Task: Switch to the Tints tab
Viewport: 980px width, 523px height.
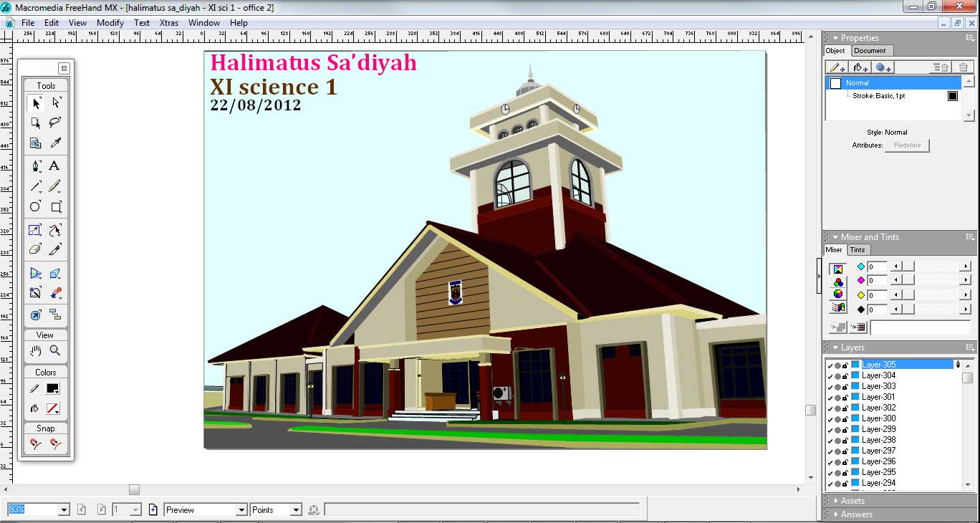Action: click(x=857, y=250)
